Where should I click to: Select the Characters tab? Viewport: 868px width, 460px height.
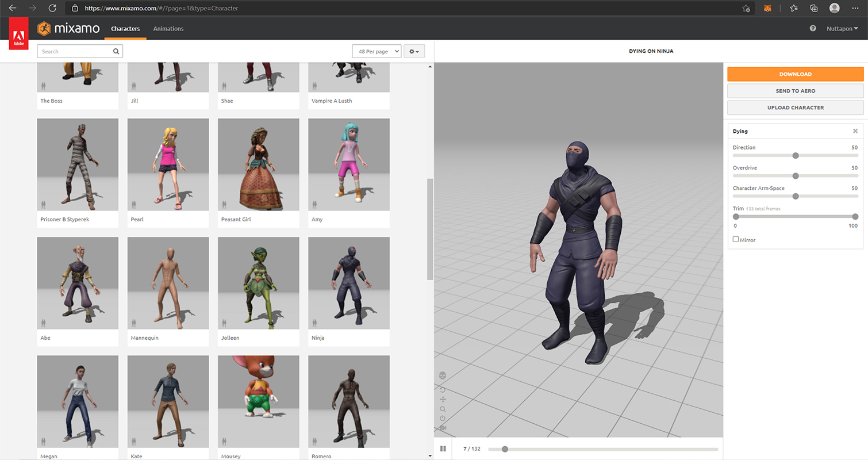[x=125, y=29]
